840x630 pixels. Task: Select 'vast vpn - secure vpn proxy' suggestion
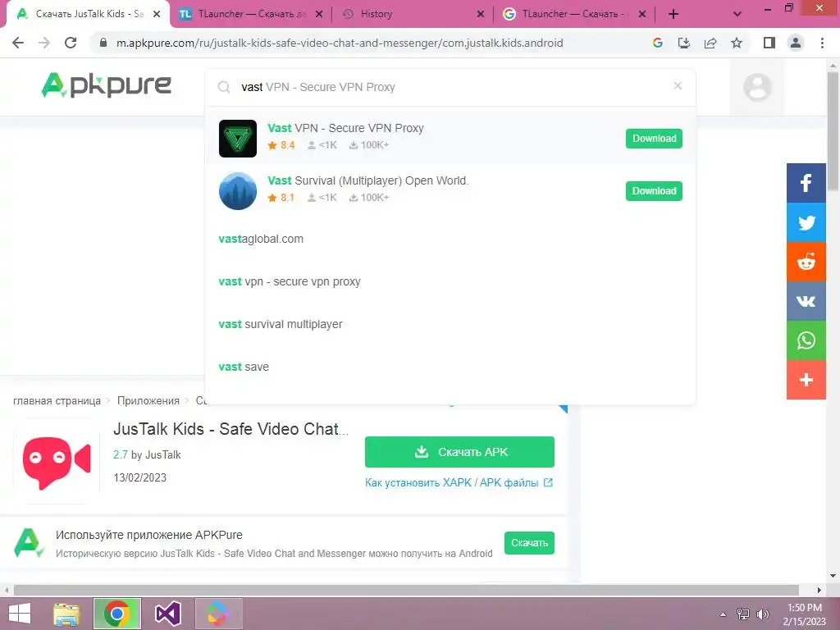pos(290,282)
